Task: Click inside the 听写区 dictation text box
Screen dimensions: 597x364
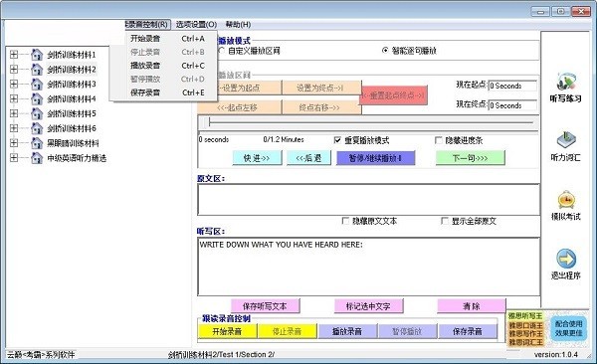Action: click(368, 267)
